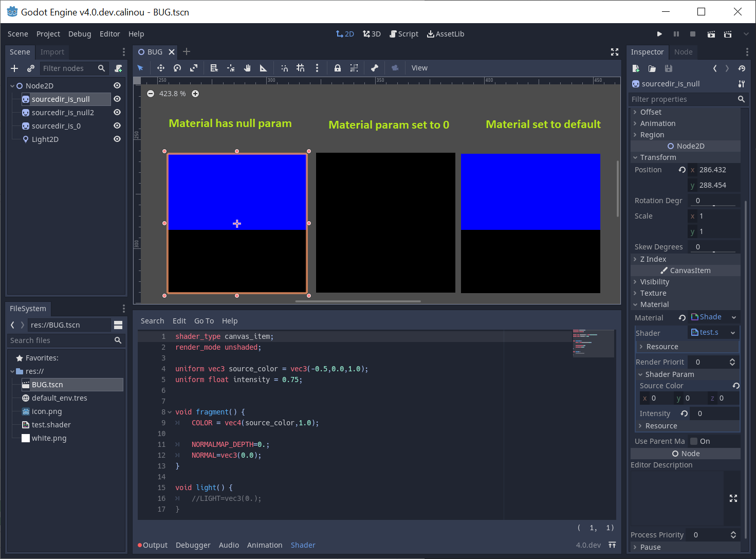Hide the Light2D node
Image resolution: width=756 pixels, height=559 pixels.
[117, 139]
